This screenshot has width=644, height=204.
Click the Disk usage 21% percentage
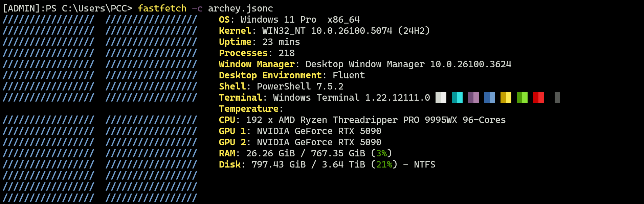pyautogui.click(x=384, y=164)
